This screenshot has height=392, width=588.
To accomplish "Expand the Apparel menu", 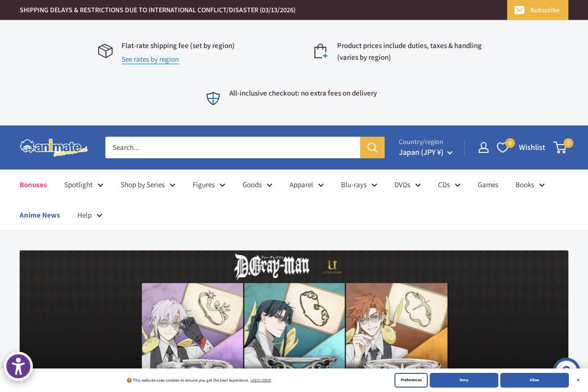I will pyautogui.click(x=307, y=185).
